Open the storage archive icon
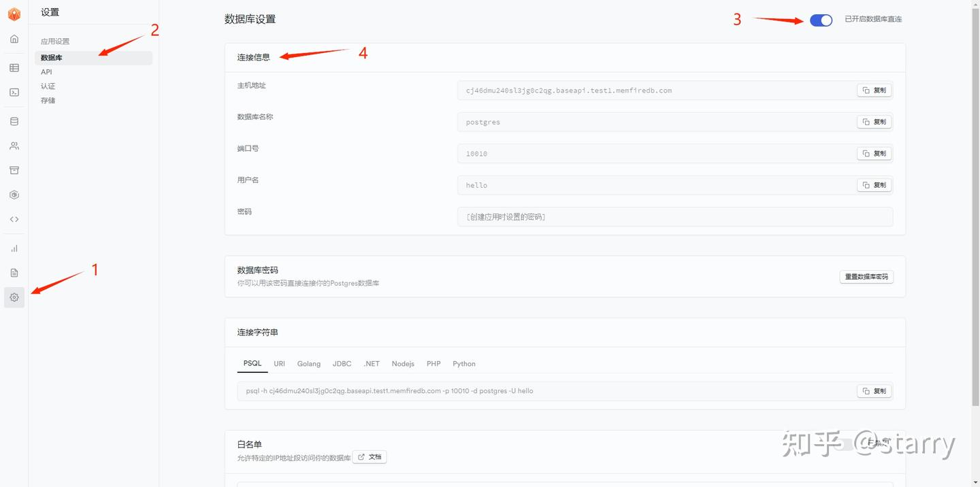Image resolution: width=980 pixels, height=487 pixels. pos(14,171)
